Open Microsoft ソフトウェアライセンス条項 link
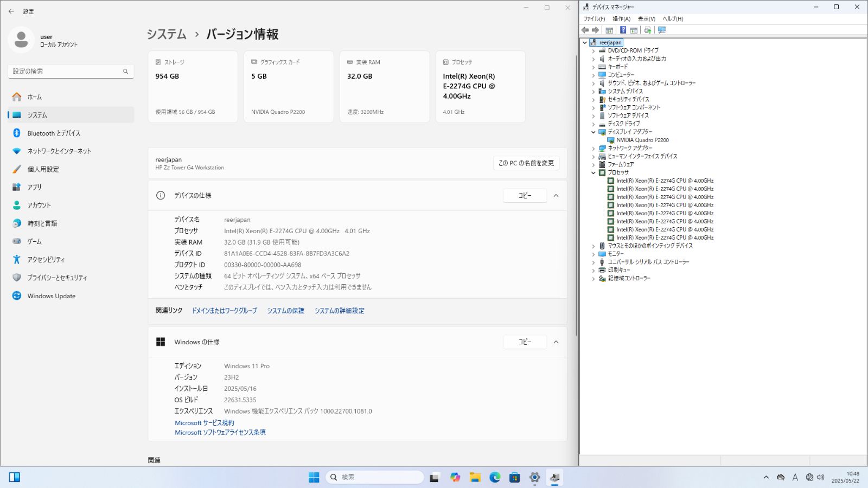 [x=220, y=433]
